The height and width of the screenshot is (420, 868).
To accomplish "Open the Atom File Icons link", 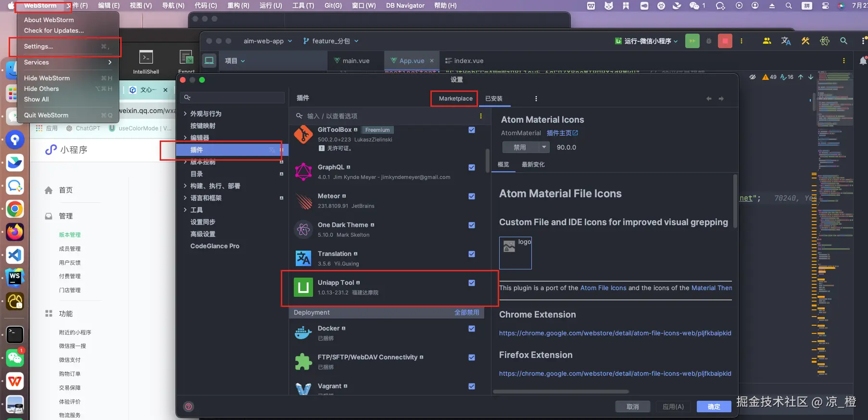I will click(x=603, y=288).
